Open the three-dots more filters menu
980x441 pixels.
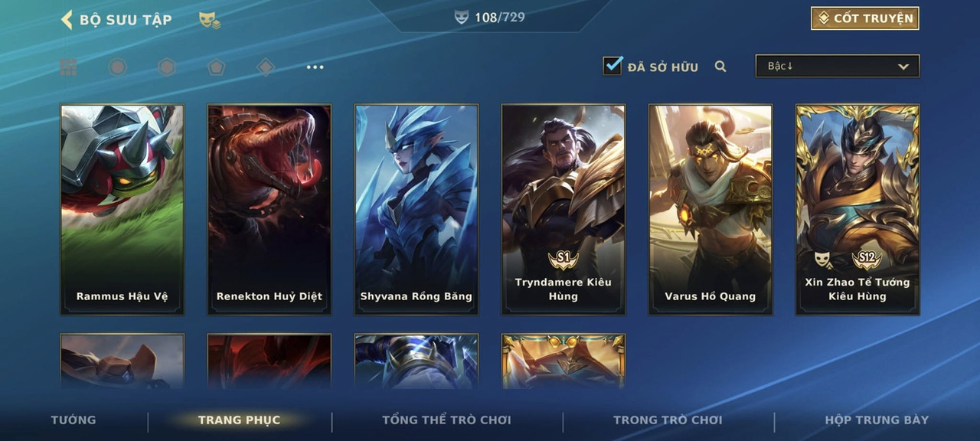315,67
